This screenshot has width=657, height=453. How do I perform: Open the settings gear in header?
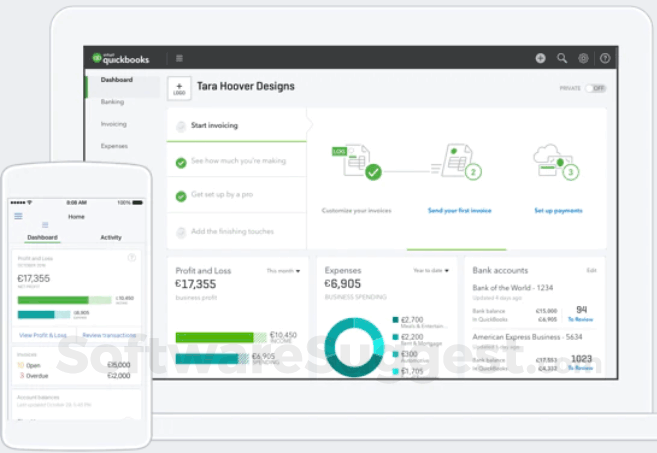(x=583, y=58)
